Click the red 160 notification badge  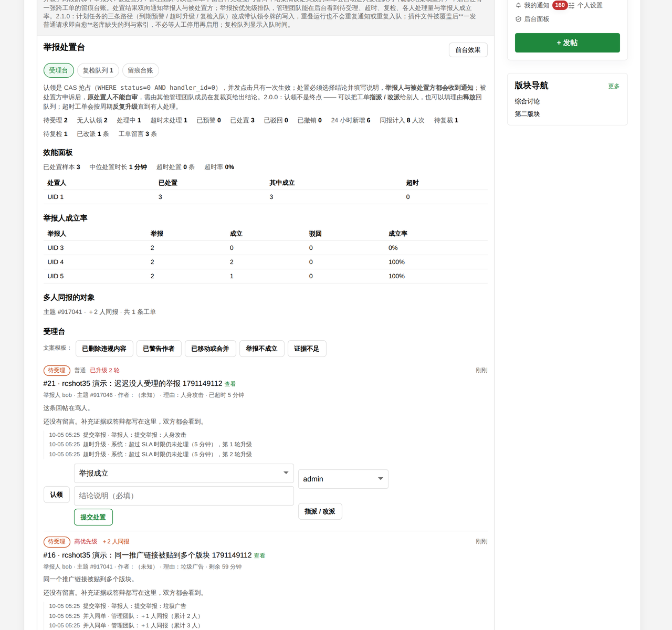(560, 5)
